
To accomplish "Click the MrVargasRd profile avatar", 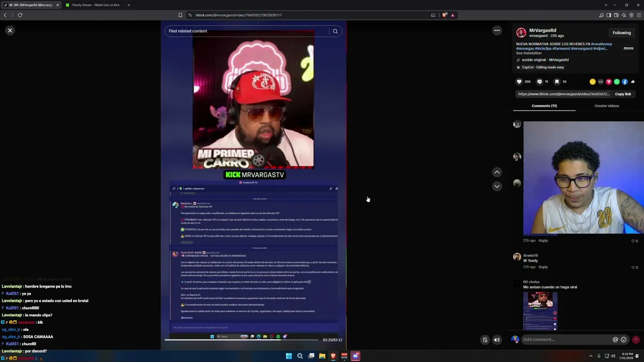I will pyautogui.click(x=521, y=33).
